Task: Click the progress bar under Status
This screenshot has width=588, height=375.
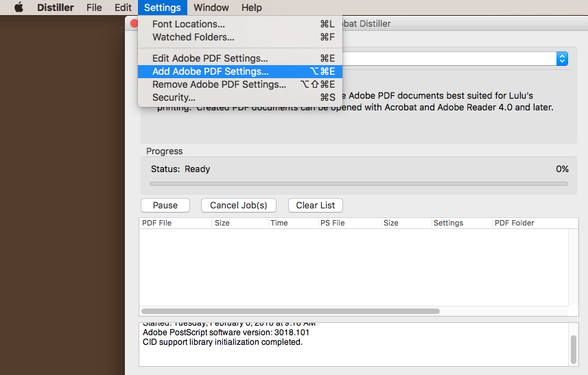Action: 359,184
